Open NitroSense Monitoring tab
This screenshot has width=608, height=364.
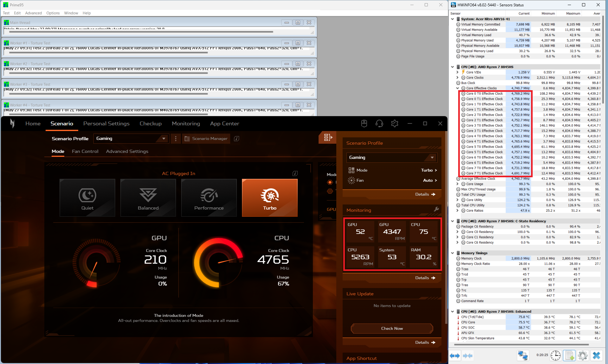(186, 123)
